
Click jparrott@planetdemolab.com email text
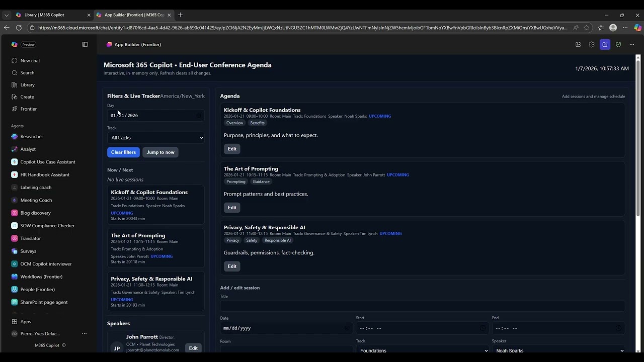(x=152, y=350)
